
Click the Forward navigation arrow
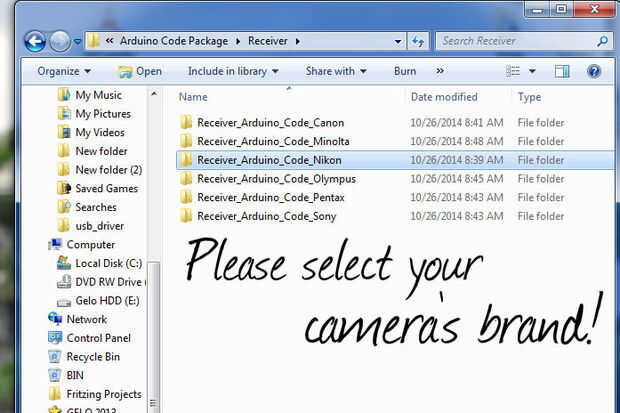click(x=60, y=42)
